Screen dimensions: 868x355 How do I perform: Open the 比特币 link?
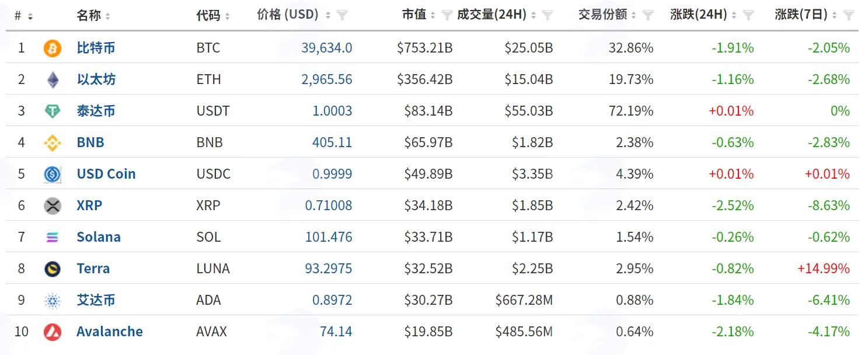pos(96,48)
